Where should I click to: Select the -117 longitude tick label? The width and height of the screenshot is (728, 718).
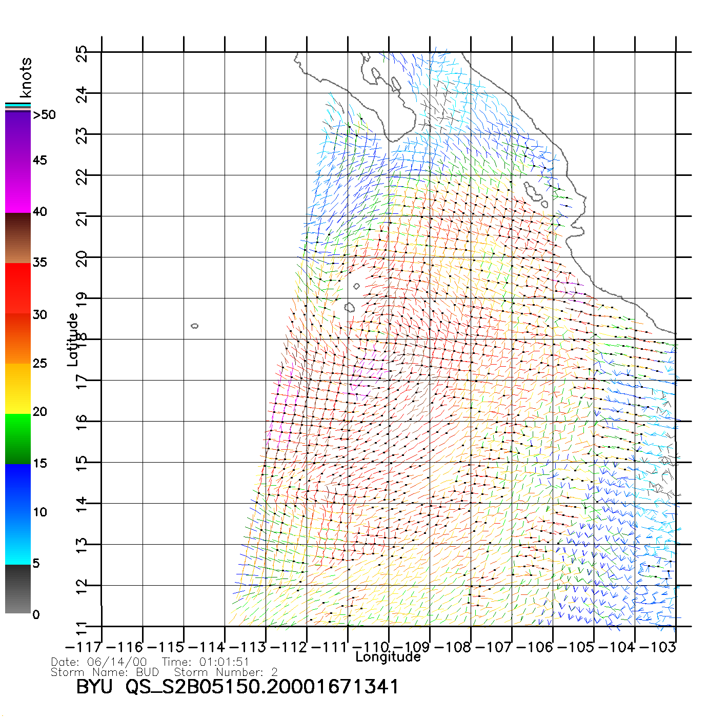(84, 647)
